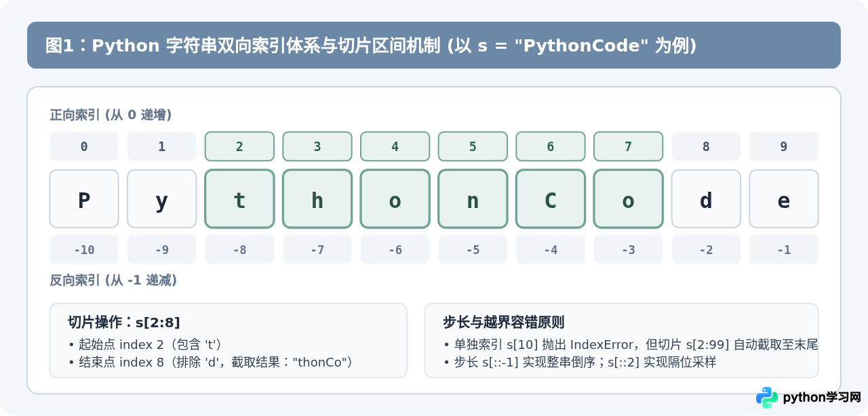
Task: Click the reverse index cell -5
Action: (x=473, y=249)
